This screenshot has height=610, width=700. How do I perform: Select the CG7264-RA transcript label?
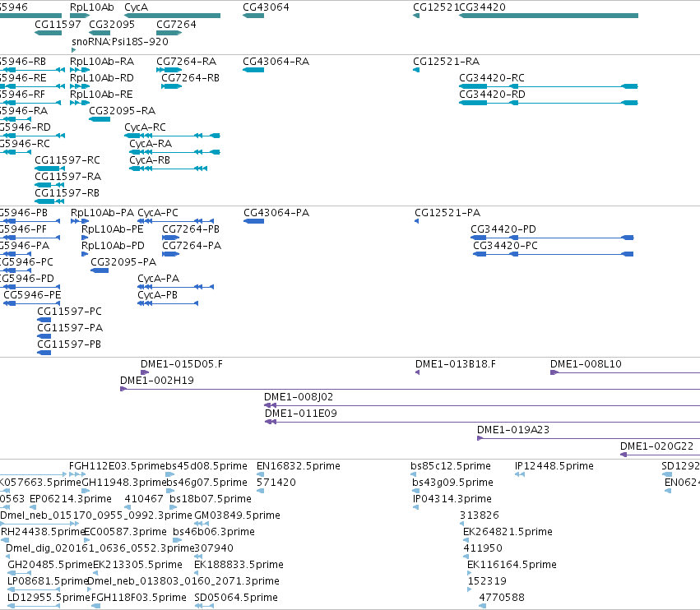pyautogui.click(x=187, y=61)
